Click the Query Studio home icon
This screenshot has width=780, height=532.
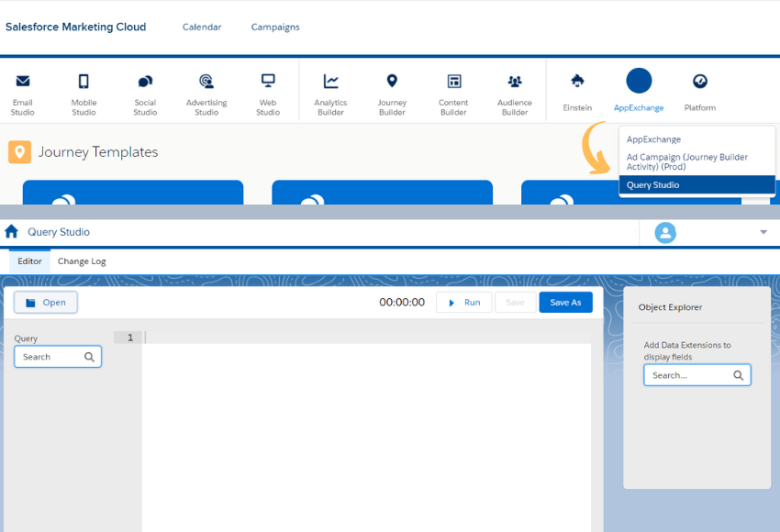(11, 232)
